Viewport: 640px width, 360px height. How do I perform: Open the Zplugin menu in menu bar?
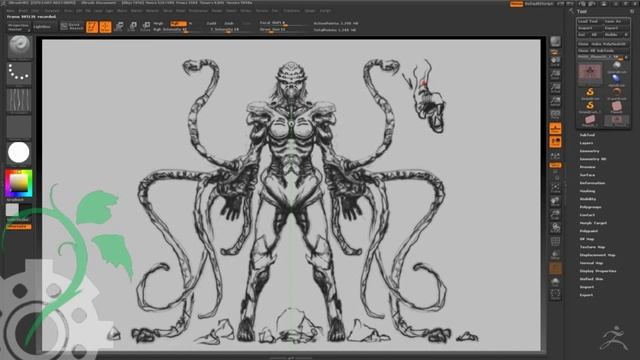310,11
